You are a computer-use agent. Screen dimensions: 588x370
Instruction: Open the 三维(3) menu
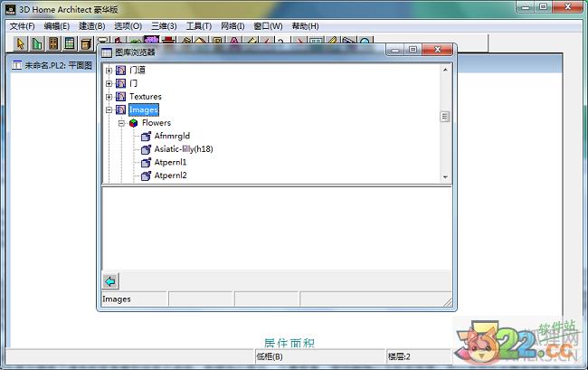(164, 26)
